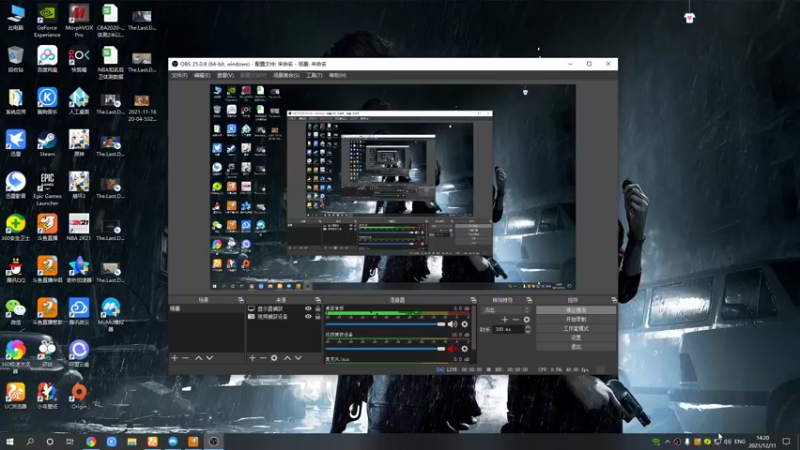
Task: Open GeForce Experience desktop shortcut
Action: pyautogui.click(x=47, y=21)
